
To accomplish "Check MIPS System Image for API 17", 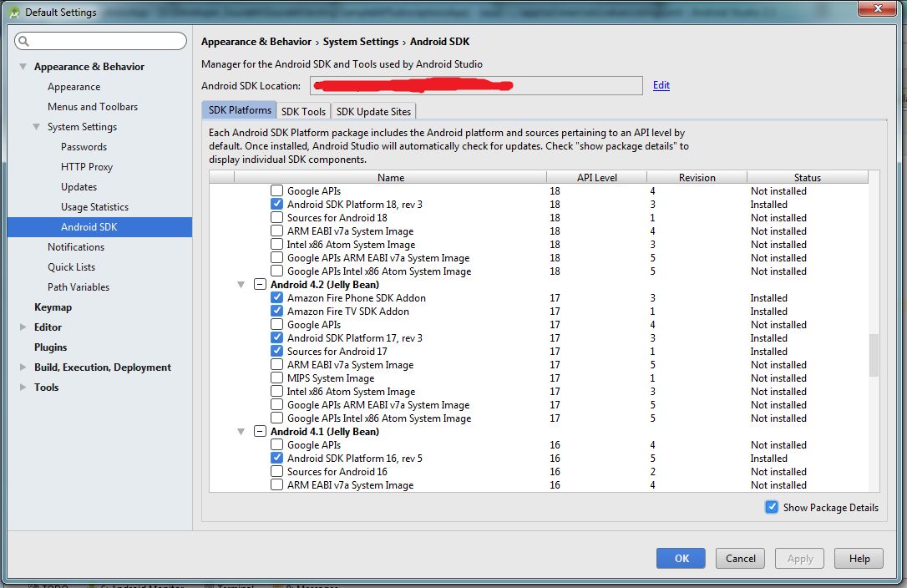I will point(277,378).
